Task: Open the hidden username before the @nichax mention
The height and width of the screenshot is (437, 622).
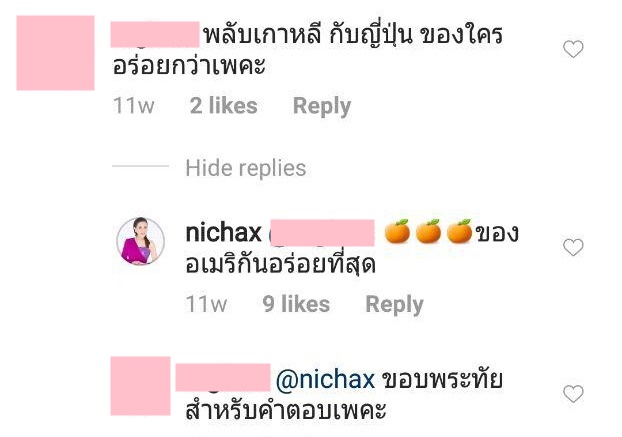Action: [x=223, y=377]
